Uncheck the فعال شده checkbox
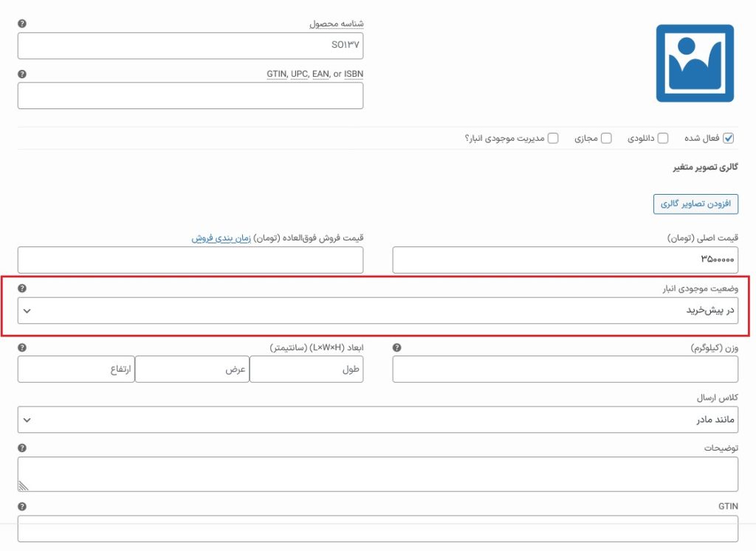Image resolution: width=756 pixels, height=551 pixels. [x=729, y=138]
